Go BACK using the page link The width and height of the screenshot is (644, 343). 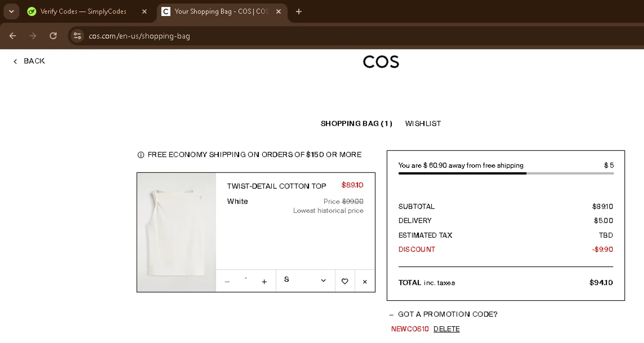[29, 61]
